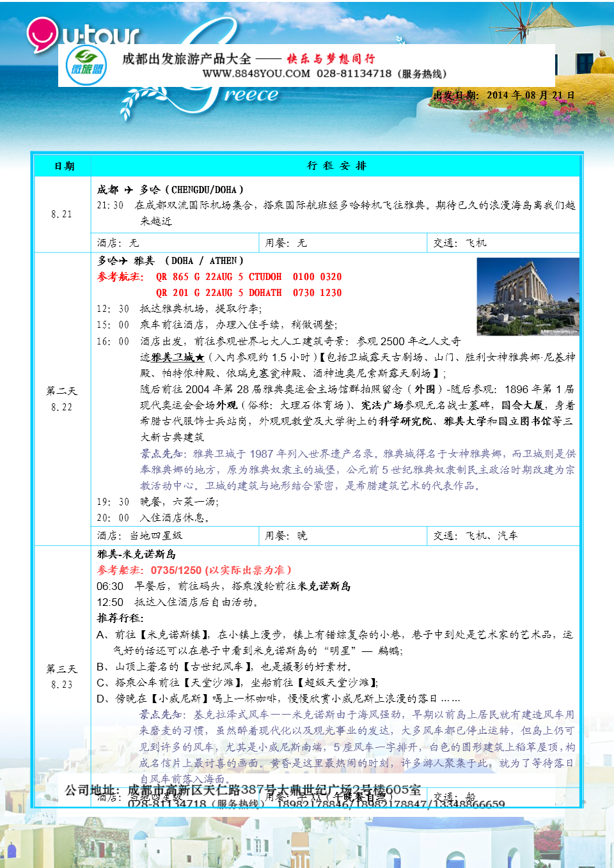Click the WWW.8848YOU.COM website address
The image size is (614, 868).
click(x=256, y=74)
